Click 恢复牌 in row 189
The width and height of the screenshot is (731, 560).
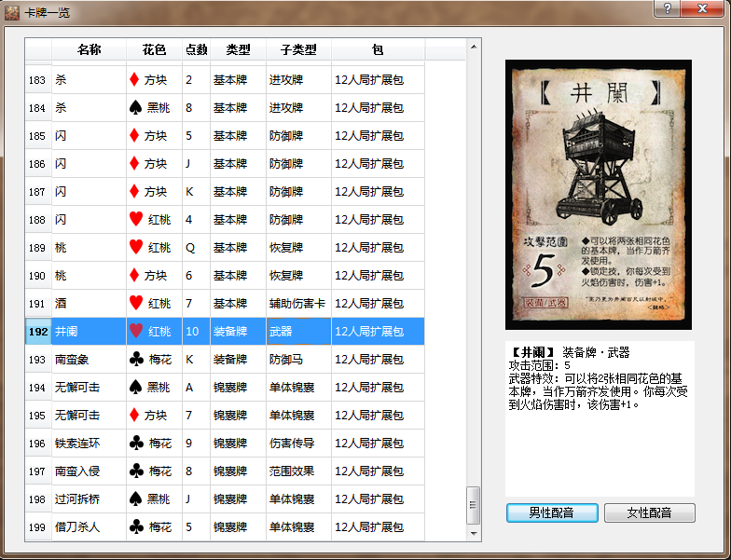coord(286,248)
